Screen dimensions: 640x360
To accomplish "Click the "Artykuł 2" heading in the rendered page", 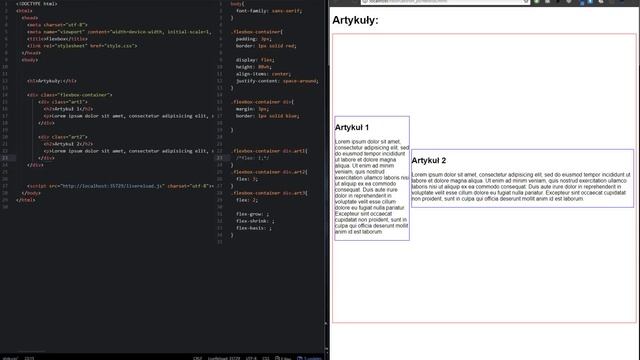I will tap(429, 161).
